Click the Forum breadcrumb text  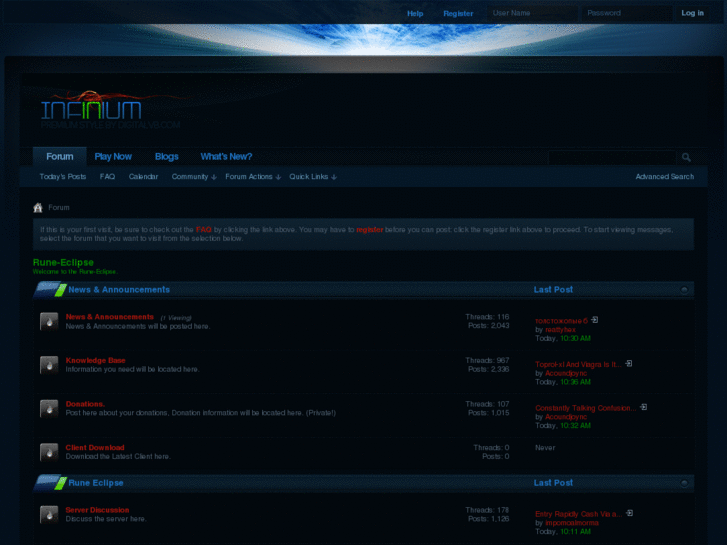(59, 207)
